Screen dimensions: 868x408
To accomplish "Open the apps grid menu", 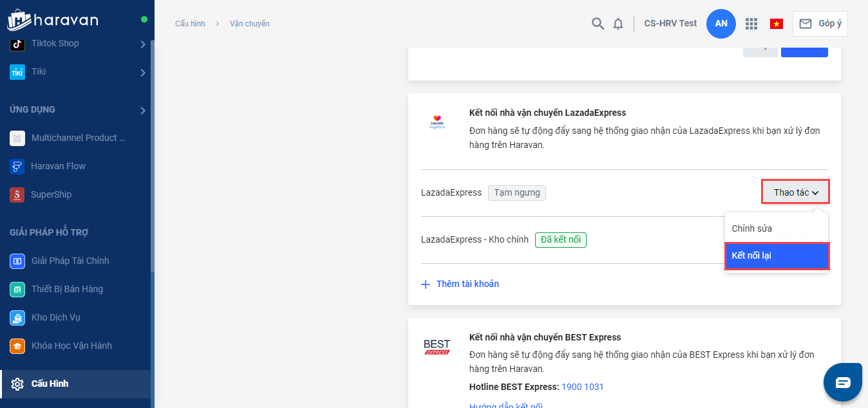I will pyautogui.click(x=751, y=24).
